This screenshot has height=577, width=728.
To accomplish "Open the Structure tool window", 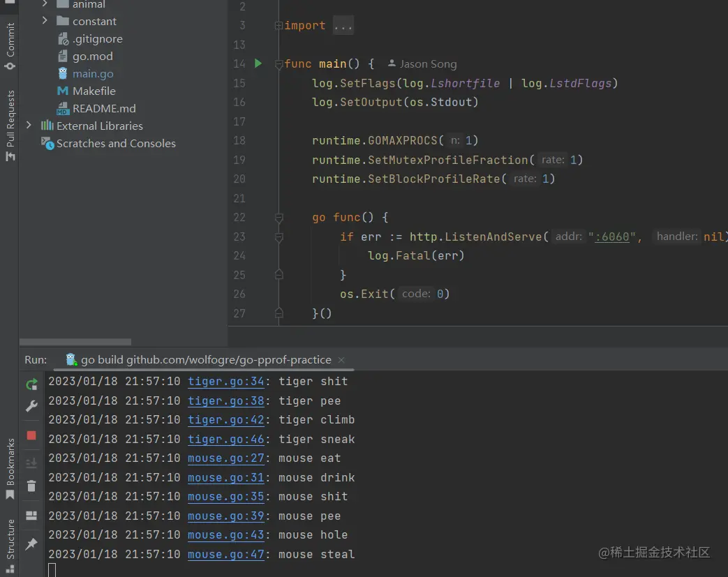I will 10,546.
